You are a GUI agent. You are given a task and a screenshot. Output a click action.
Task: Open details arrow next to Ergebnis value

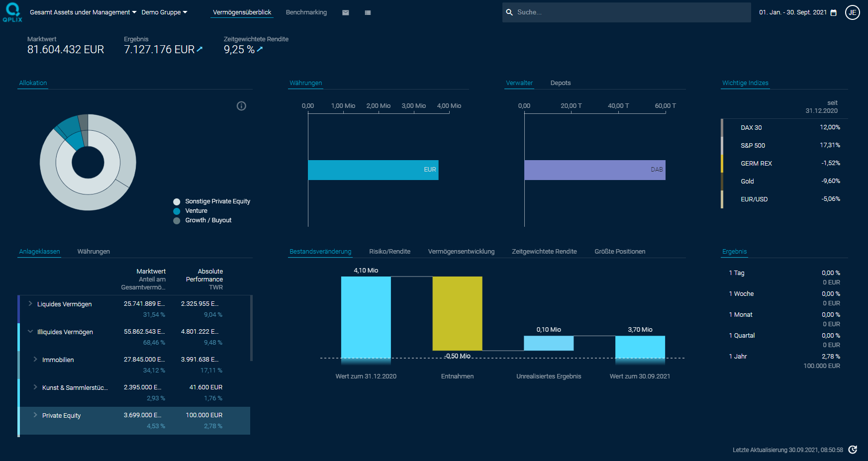[x=200, y=49]
